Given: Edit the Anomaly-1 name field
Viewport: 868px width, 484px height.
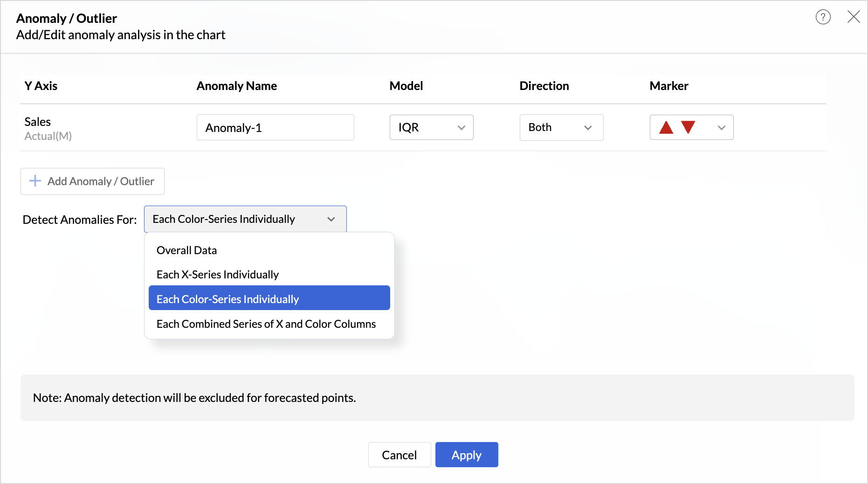Looking at the screenshot, I should click(275, 127).
